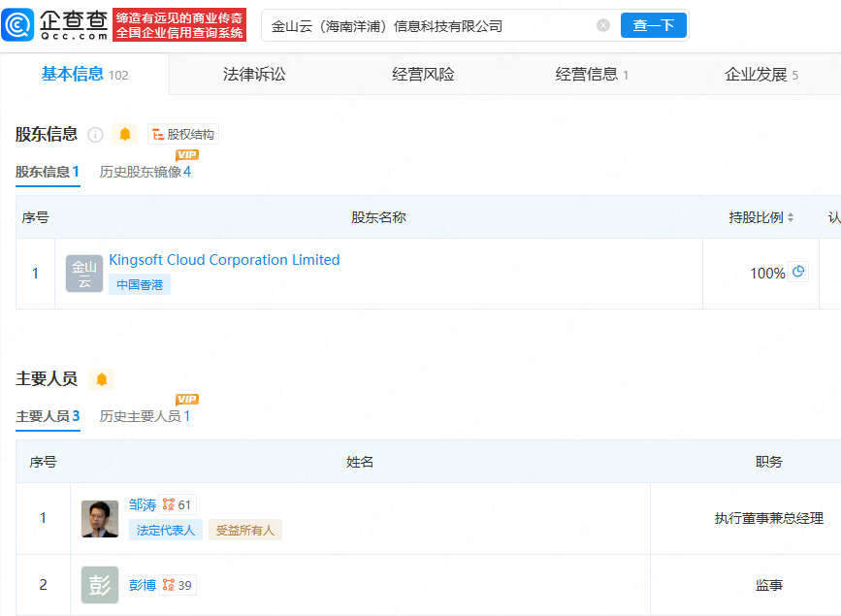Viewport: 841px width, 616px height.
Task: Open the relation icon next to 邹涛
Action: click(169, 504)
